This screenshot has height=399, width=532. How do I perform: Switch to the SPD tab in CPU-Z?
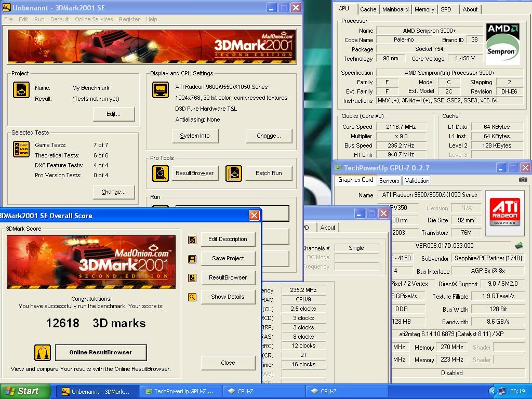446,9
